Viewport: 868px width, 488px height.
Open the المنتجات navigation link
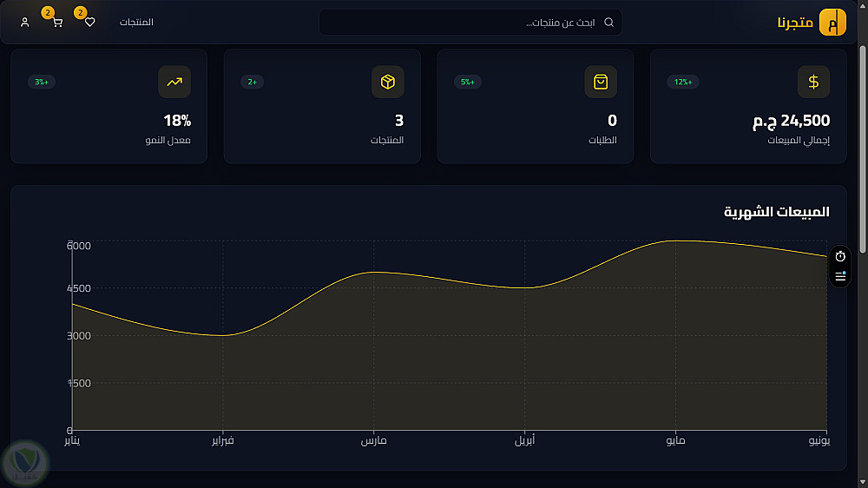coord(136,23)
